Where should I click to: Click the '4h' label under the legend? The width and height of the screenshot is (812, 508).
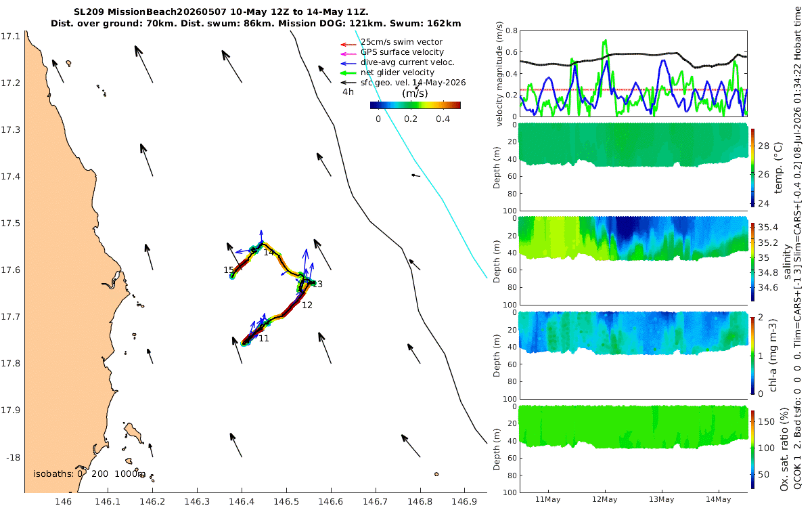(x=348, y=91)
